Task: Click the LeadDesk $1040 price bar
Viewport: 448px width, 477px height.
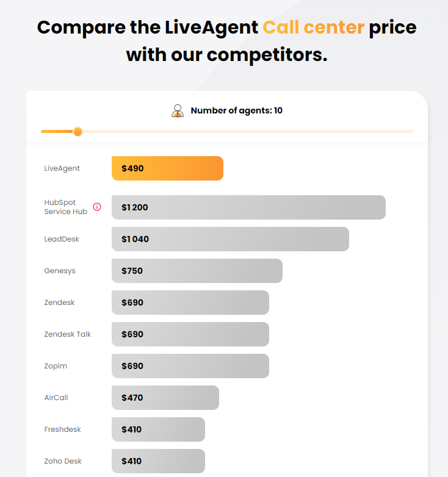Action: (x=230, y=239)
